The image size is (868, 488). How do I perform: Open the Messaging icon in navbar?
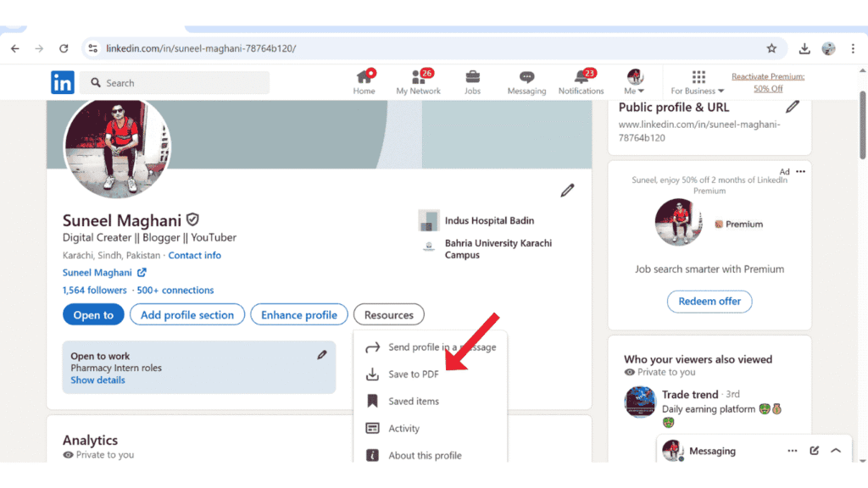click(x=526, y=78)
